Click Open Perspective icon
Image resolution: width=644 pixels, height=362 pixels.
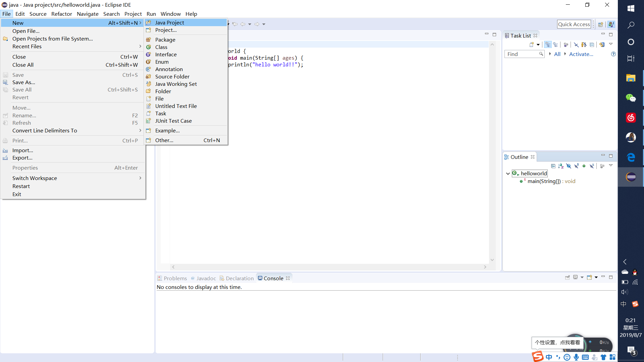(601, 24)
